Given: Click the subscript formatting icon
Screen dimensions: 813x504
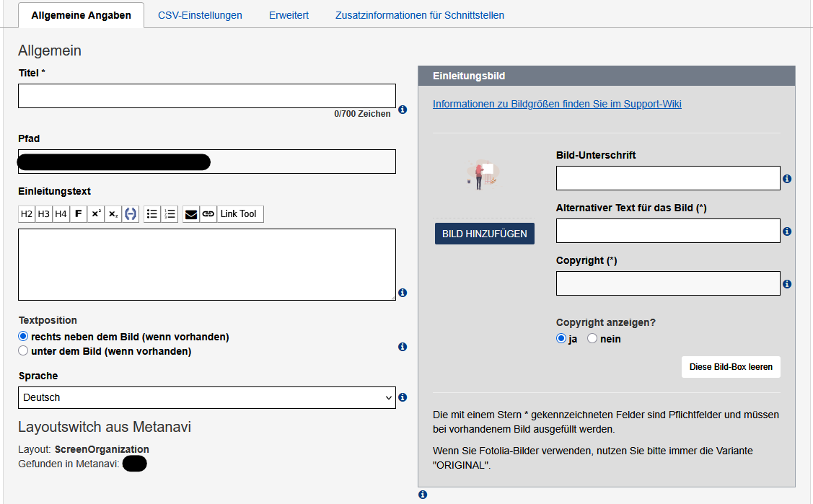Looking at the screenshot, I should point(113,214).
